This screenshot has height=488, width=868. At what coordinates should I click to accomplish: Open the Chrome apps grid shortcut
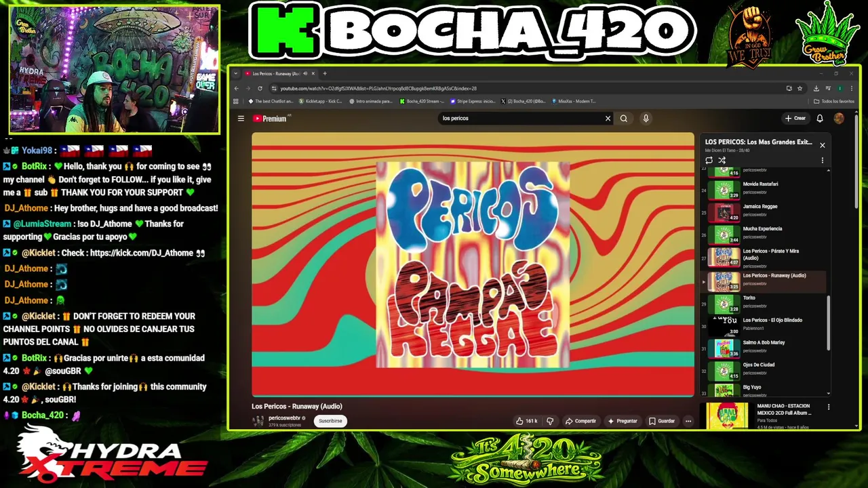click(x=236, y=102)
